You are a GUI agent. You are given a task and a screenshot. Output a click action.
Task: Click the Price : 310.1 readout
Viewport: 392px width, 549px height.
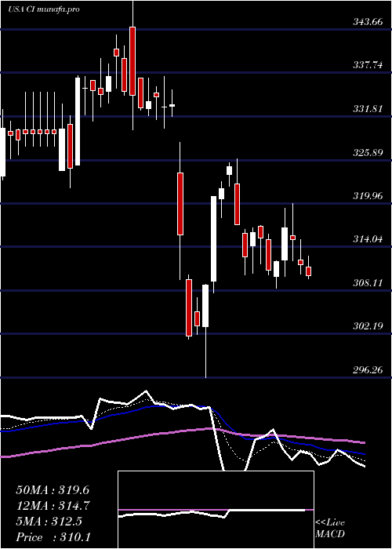53,537
